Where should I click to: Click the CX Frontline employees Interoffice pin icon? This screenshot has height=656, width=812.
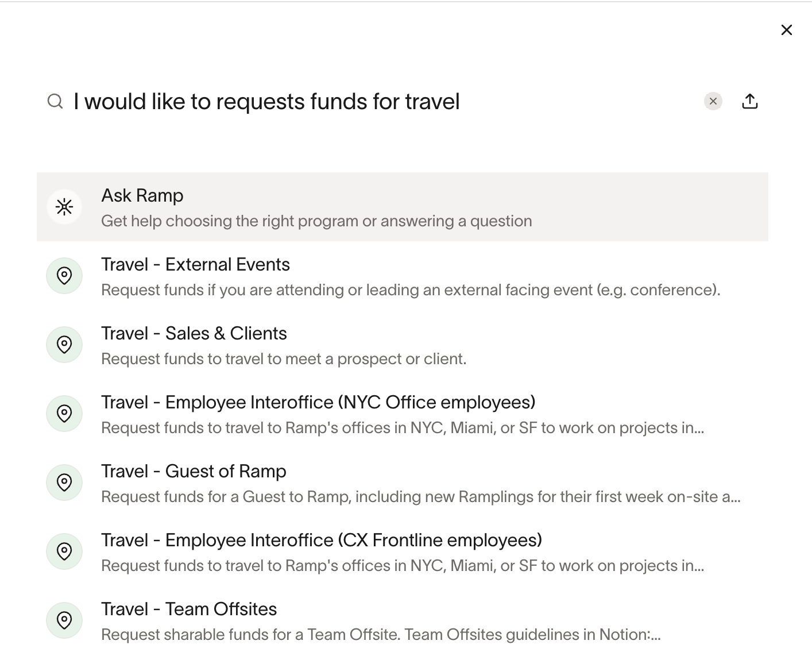64,551
